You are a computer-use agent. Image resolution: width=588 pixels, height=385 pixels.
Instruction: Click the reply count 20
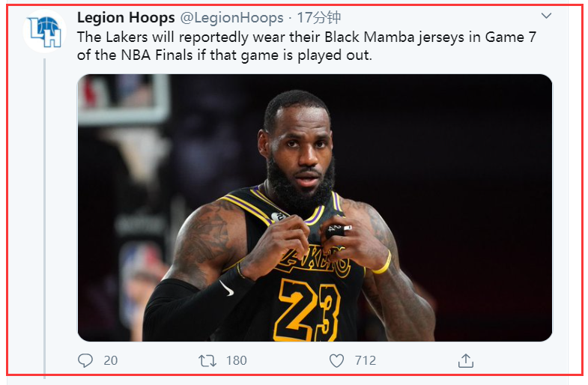pos(111,360)
